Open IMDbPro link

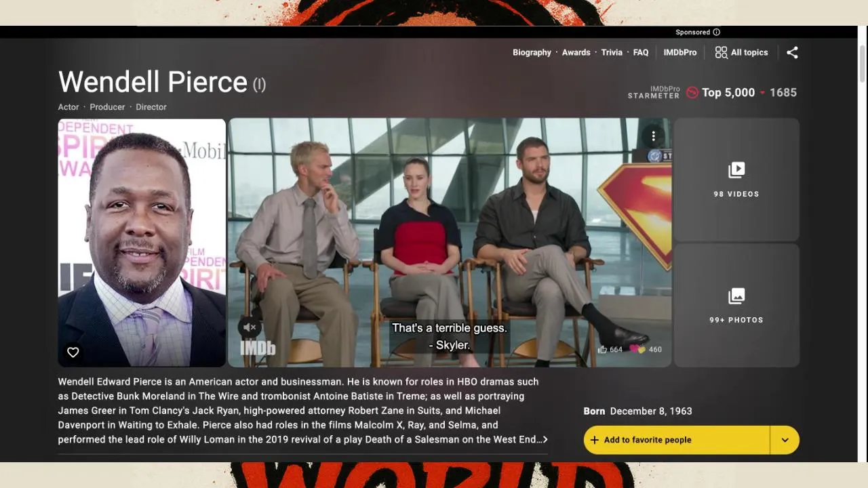[679, 52]
